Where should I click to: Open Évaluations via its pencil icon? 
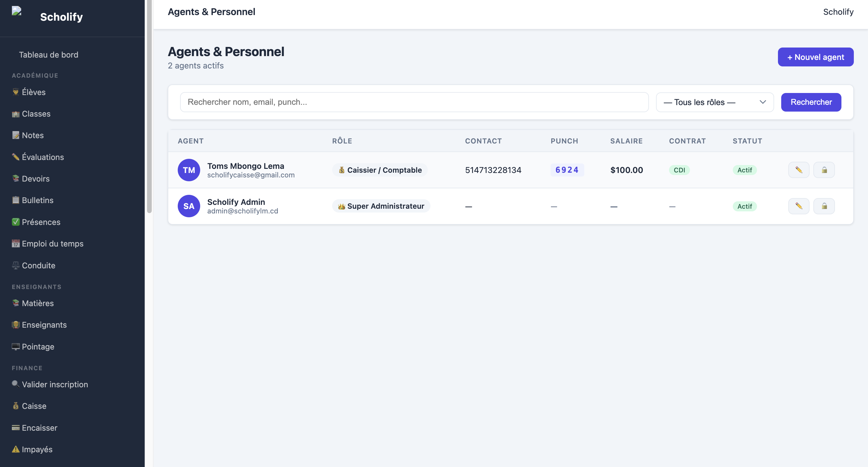tap(15, 157)
